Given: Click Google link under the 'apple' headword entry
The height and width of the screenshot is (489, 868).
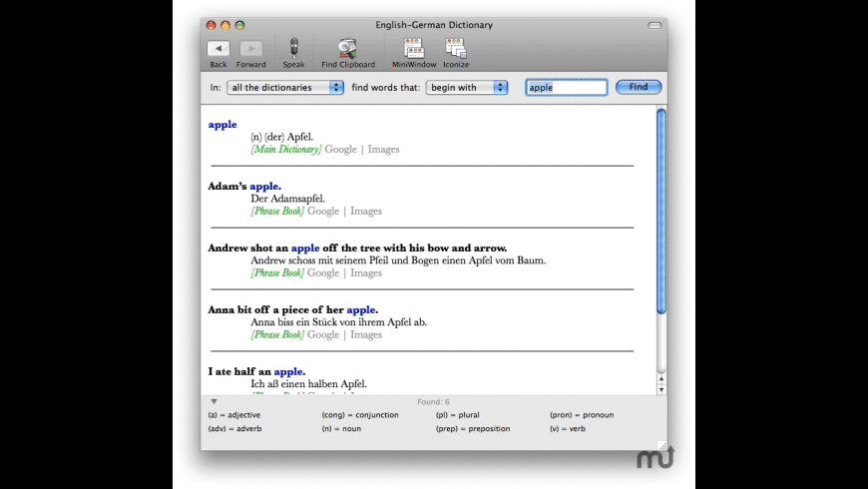Looking at the screenshot, I should point(340,150).
